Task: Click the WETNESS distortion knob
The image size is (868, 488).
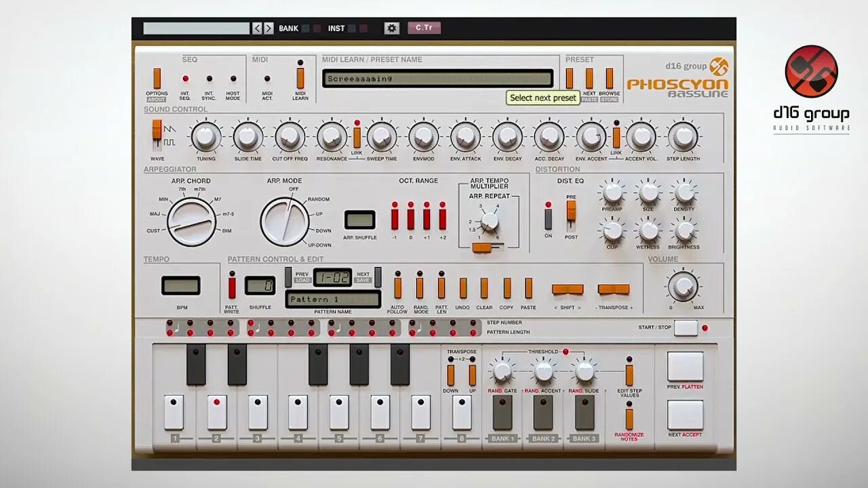Action: [x=648, y=231]
